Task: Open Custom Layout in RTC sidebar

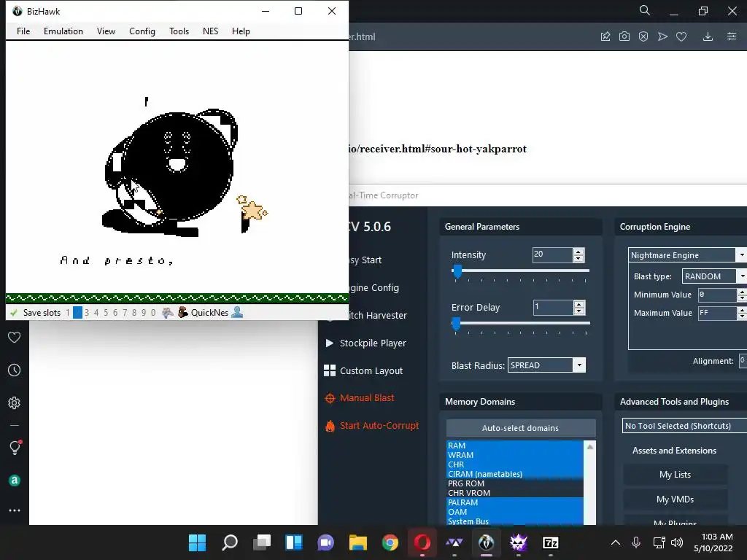Action: (363, 370)
